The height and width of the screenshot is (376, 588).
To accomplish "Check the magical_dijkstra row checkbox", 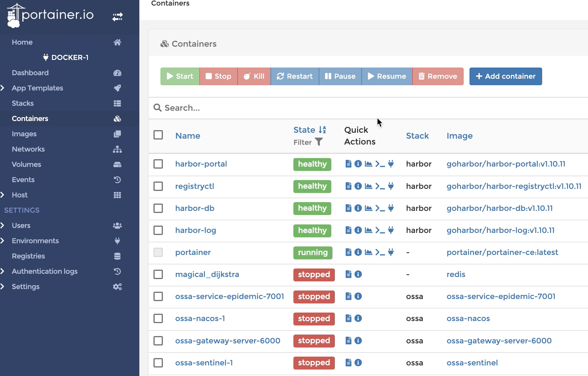I will 158,274.
